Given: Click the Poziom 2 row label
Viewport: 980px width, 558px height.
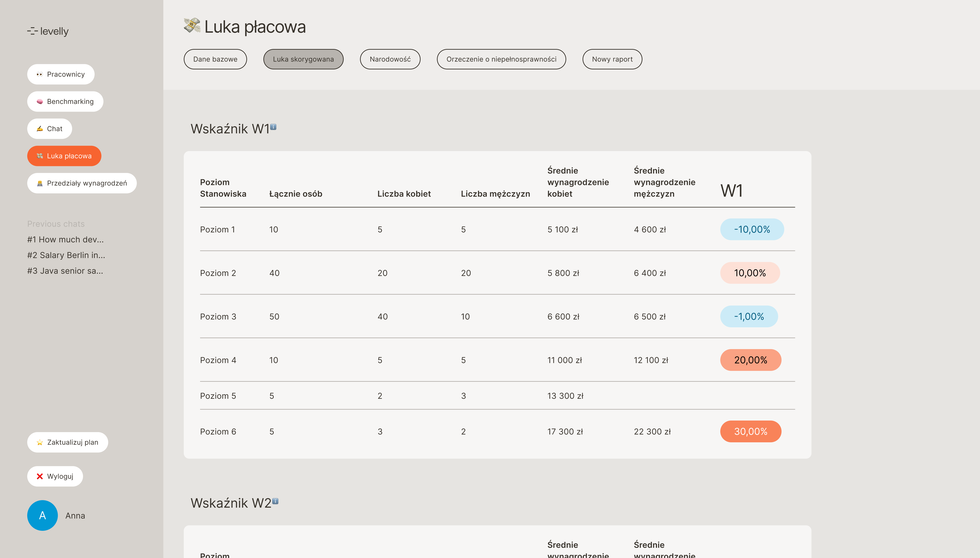Looking at the screenshot, I should (x=218, y=273).
